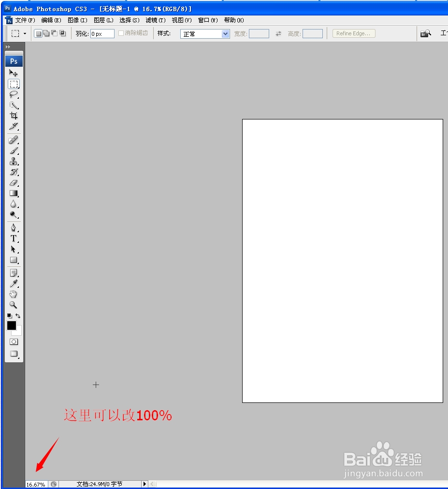Screen dimensions: 448x489
Task: Select the Blur tool
Action: click(x=14, y=204)
